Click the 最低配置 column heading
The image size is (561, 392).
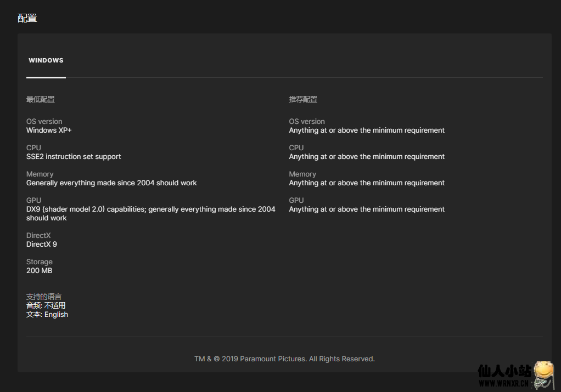(41, 99)
